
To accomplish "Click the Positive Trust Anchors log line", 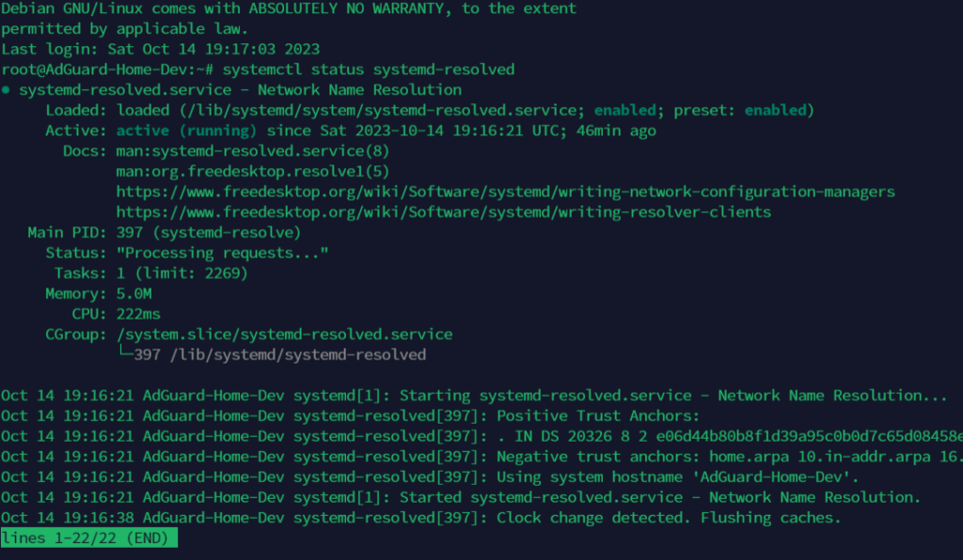I will [350, 416].
